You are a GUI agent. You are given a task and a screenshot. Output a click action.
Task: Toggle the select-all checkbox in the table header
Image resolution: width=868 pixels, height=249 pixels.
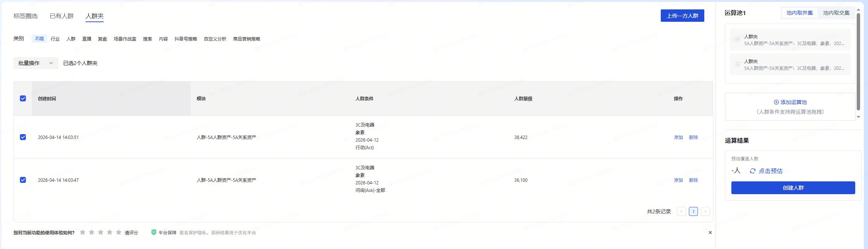coord(23,98)
